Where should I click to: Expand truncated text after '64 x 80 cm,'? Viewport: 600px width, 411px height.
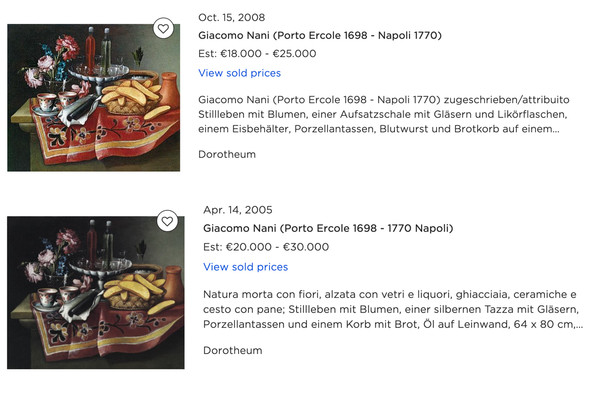[579, 325]
